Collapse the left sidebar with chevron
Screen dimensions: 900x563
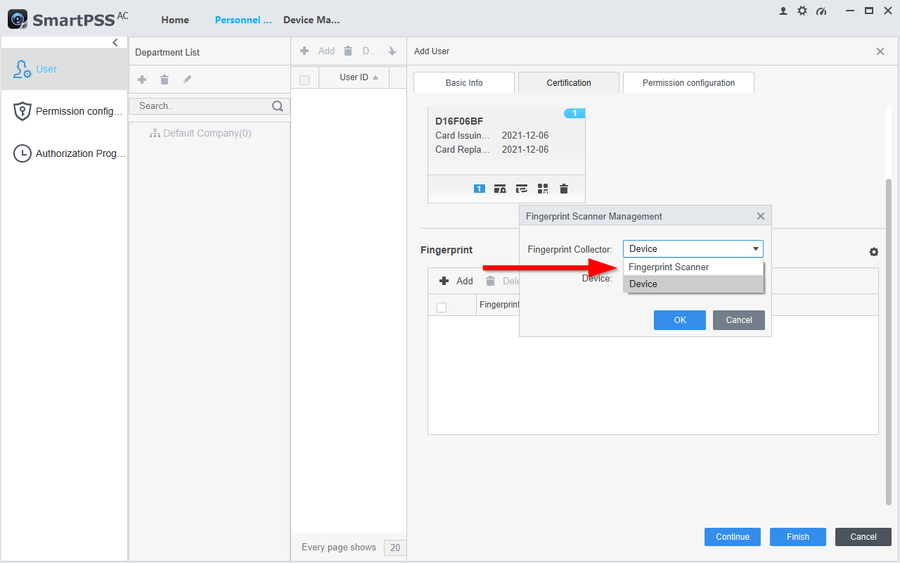[115, 43]
